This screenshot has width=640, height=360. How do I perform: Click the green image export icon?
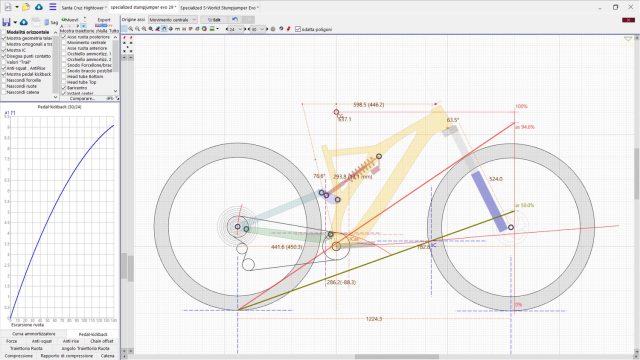click(212, 29)
